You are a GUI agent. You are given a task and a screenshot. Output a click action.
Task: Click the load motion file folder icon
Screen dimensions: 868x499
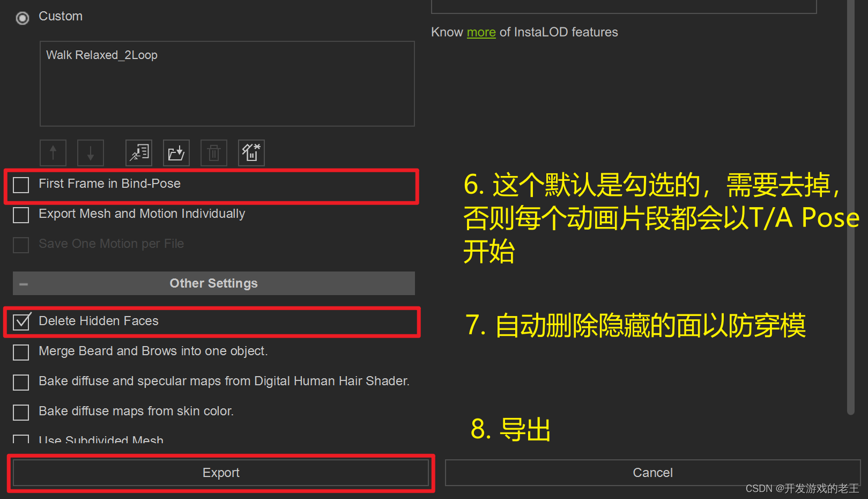pyautogui.click(x=176, y=153)
